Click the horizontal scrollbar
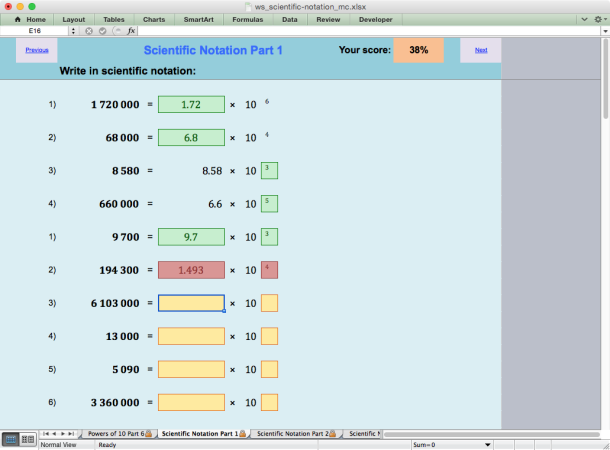610x450 pixels. coord(492,434)
